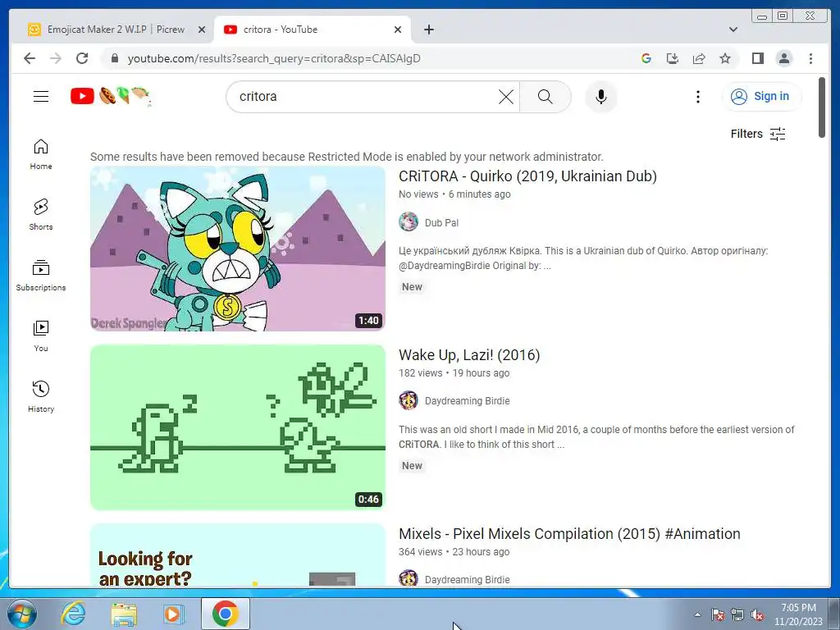Screen dimensions: 840x630
Task: Click Chrome's forward arrow
Action: [x=56, y=58]
